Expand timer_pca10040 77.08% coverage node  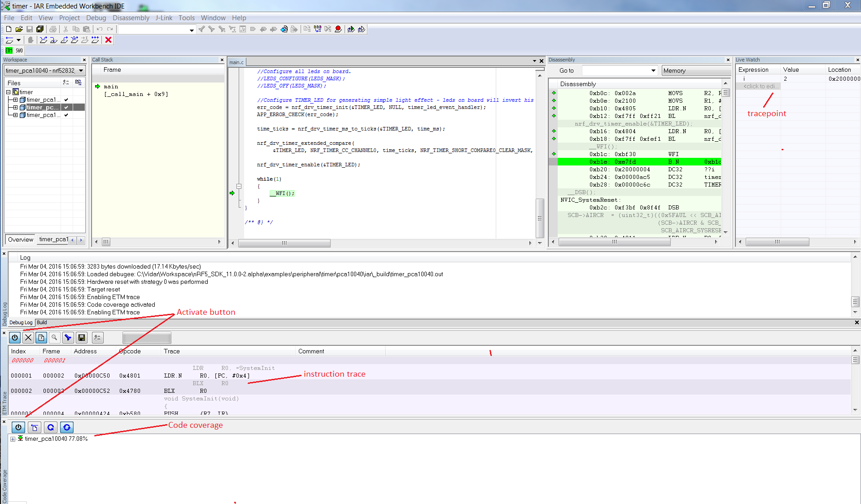point(13,439)
